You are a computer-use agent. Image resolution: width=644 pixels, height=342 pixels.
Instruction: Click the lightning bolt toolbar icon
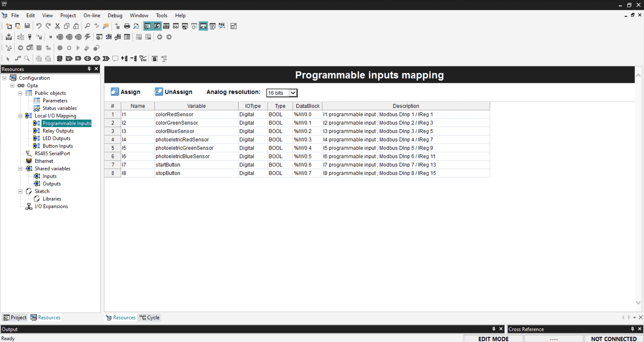(x=88, y=37)
